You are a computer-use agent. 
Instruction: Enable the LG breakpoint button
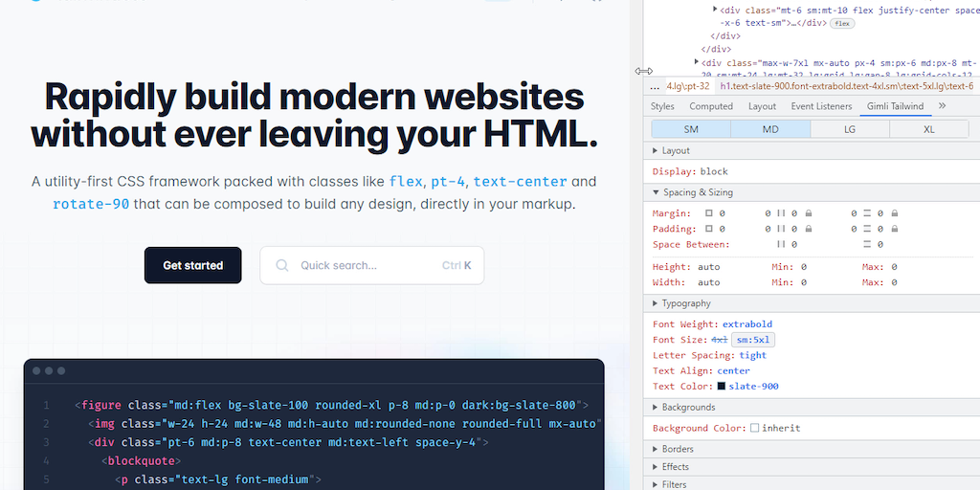click(x=850, y=129)
